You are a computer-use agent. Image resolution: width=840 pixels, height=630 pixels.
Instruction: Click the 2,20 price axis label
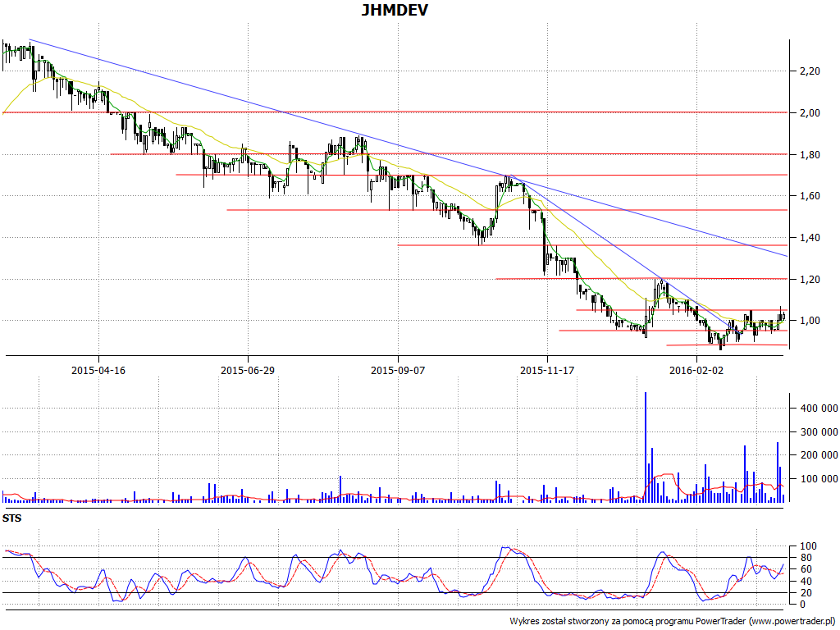point(810,71)
